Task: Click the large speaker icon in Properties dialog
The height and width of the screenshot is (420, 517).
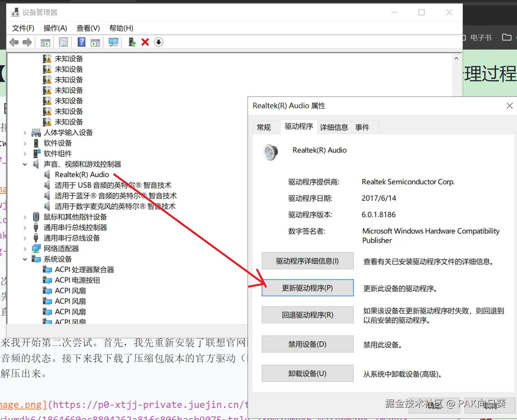Action: pos(270,152)
